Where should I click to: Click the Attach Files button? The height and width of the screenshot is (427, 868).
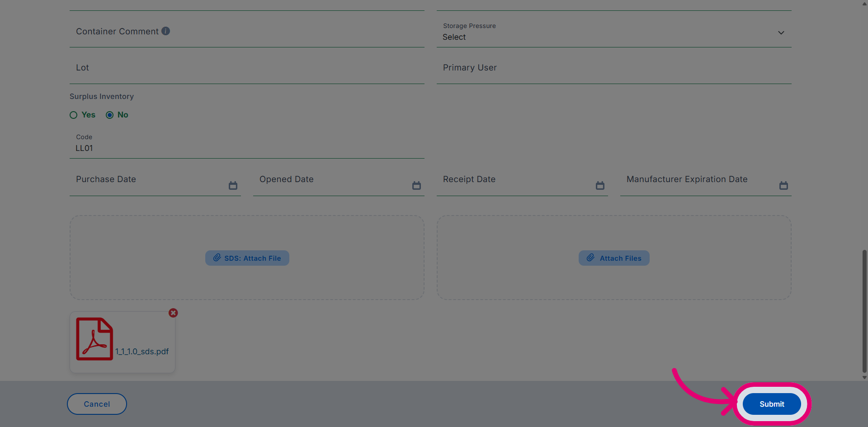614,258
